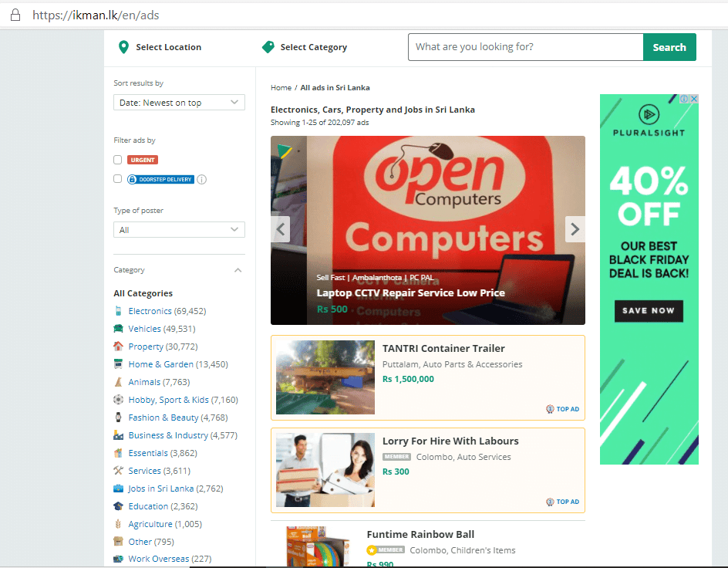The width and height of the screenshot is (728, 568).
Task: Open Lorry For Hire thumbnail image
Action: [x=325, y=469]
